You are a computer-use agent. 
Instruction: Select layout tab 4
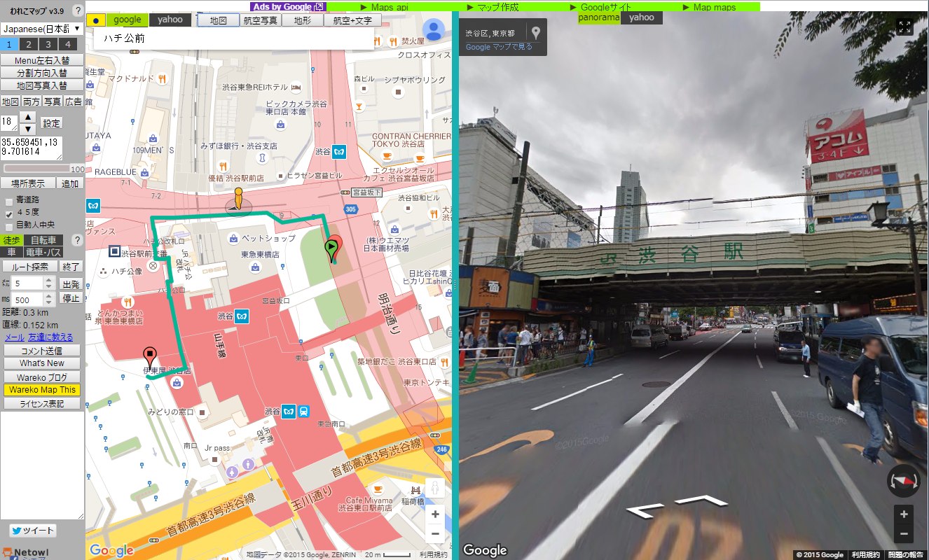(67, 44)
